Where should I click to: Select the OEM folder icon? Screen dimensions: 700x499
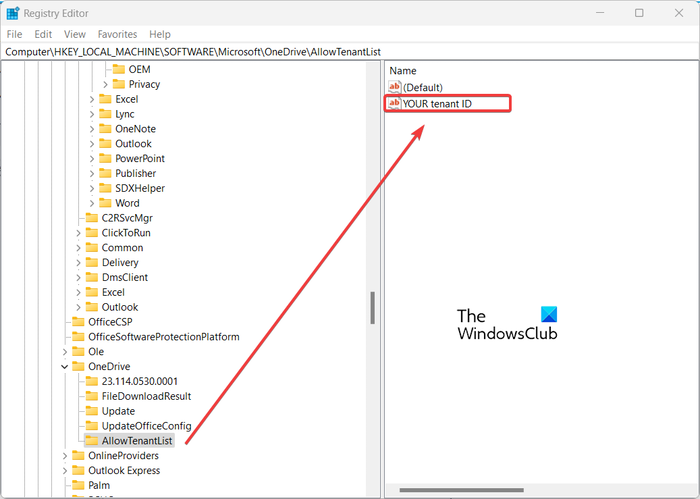click(x=119, y=69)
